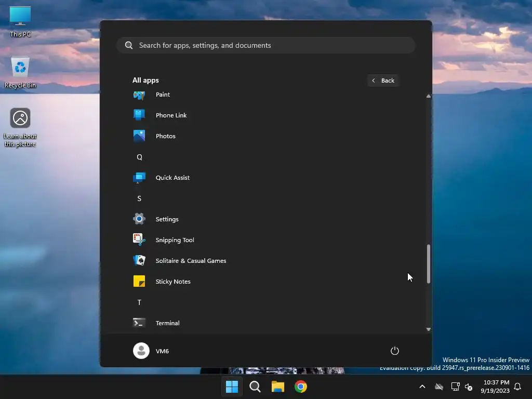532x399 pixels.
Task: Click the "Sticky Notes" label
Action: tap(173, 282)
